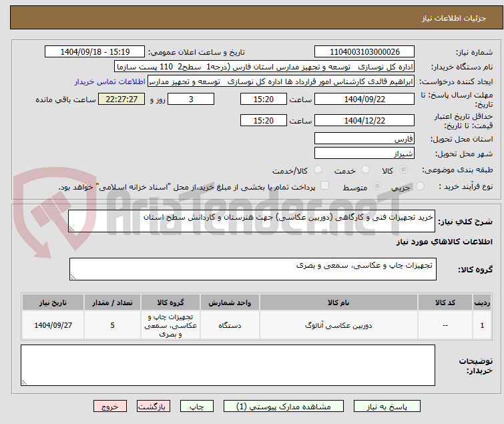Viewport: 504px width, 424px height.
Task: Click the نام کالا column header
Action: [338, 303]
